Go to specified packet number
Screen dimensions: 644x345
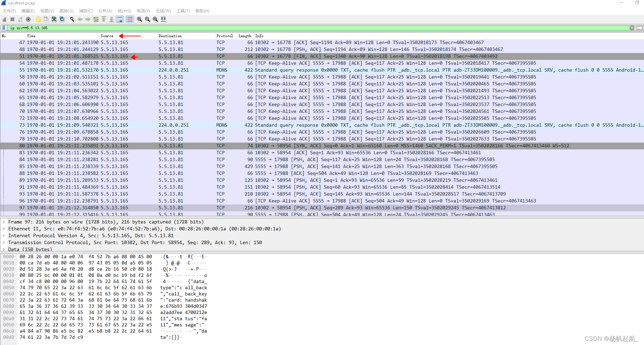coord(96,19)
